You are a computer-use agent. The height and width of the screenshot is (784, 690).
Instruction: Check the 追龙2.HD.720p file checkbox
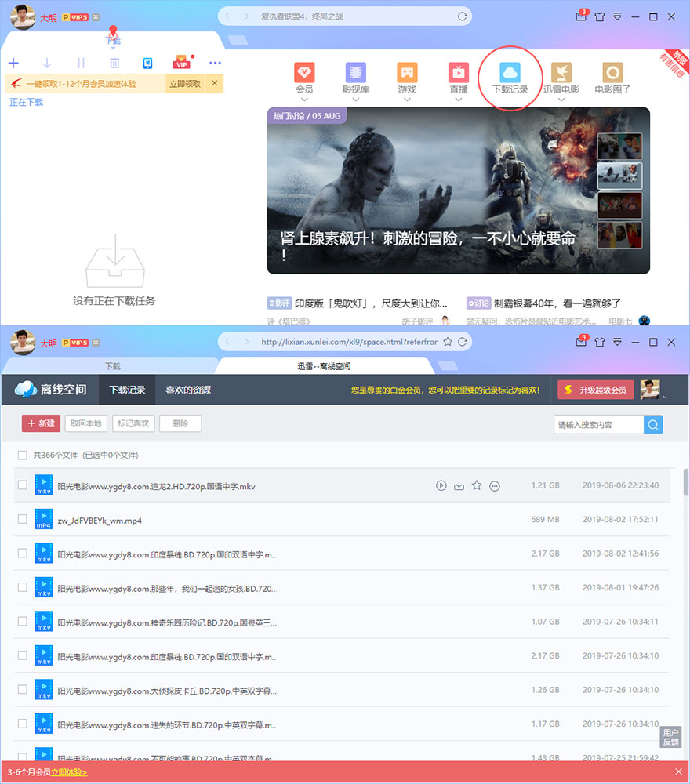(x=22, y=485)
